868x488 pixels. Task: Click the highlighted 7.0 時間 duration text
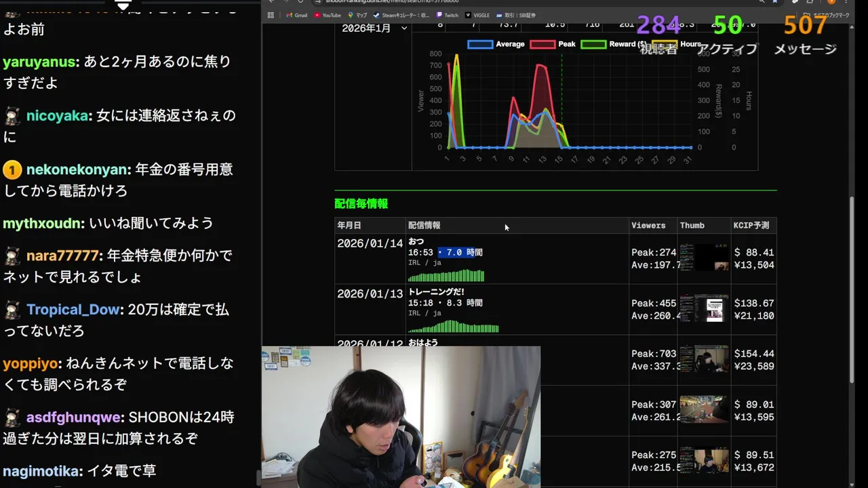click(x=460, y=252)
